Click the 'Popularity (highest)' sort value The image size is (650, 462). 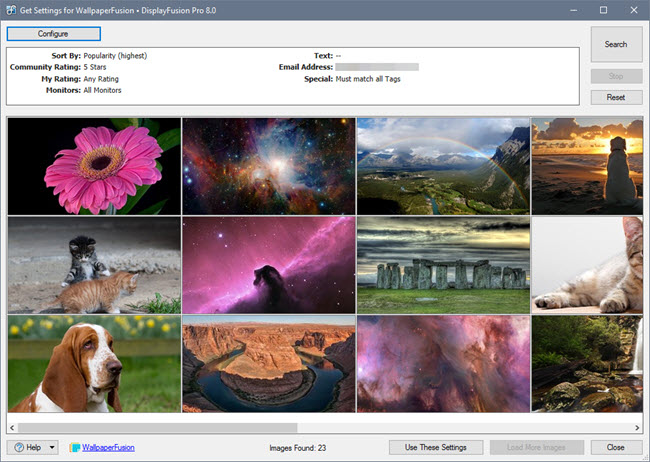click(x=115, y=56)
